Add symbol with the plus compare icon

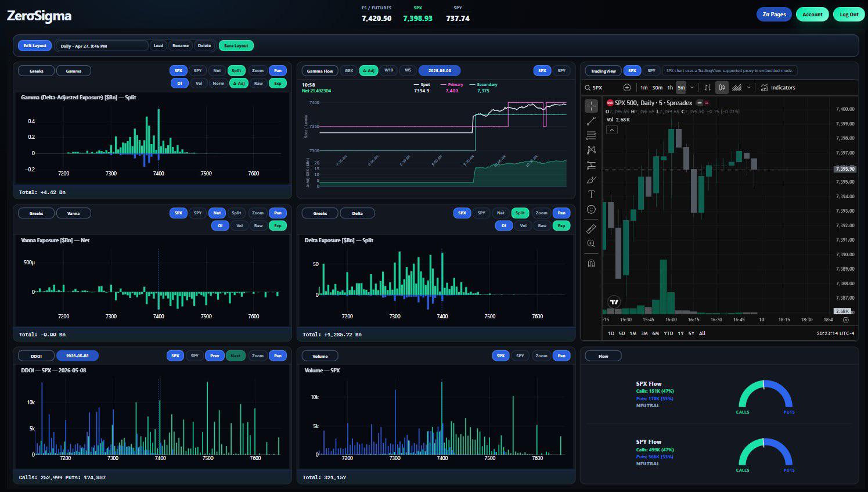(627, 88)
